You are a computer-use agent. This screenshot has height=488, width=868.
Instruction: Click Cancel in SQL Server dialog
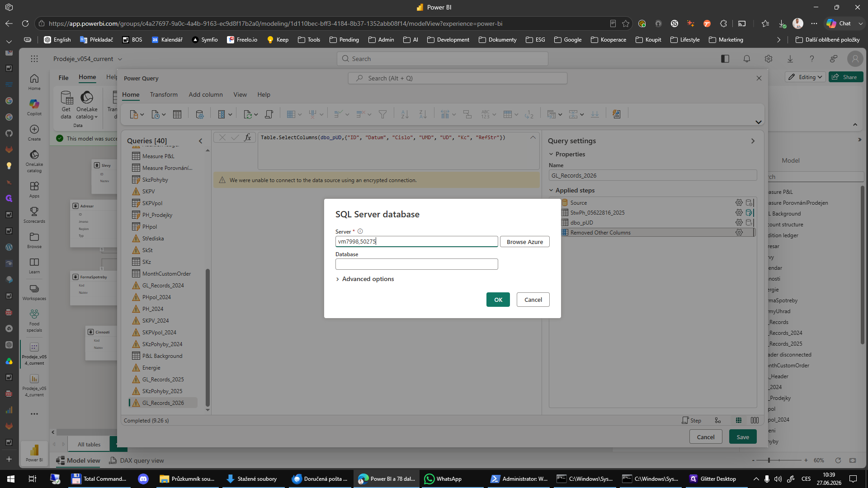click(x=533, y=300)
